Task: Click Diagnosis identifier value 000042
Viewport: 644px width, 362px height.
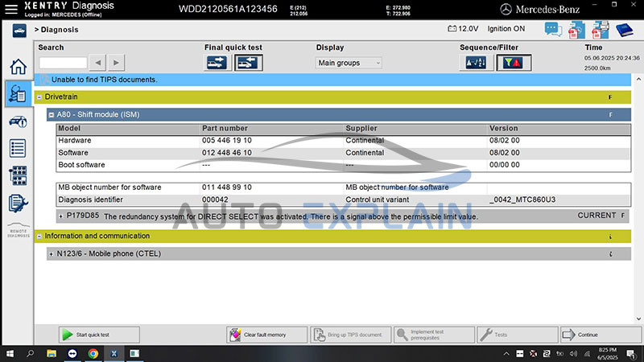Action: point(215,200)
